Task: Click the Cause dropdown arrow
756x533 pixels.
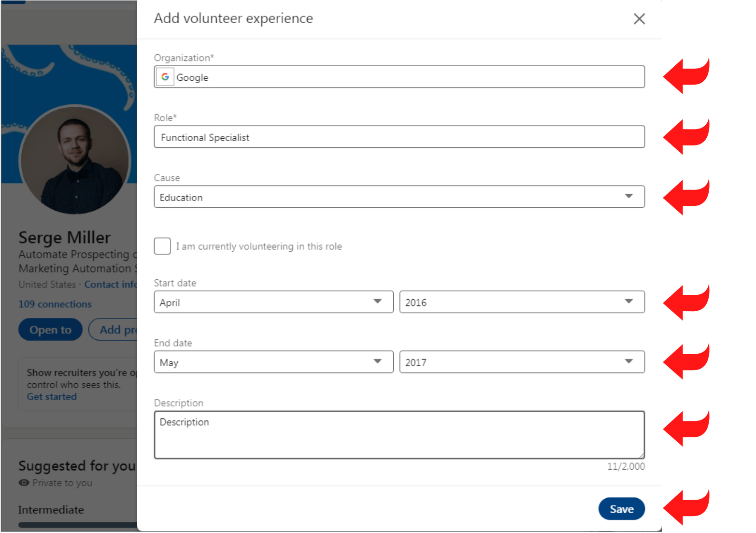Action: [x=628, y=196]
